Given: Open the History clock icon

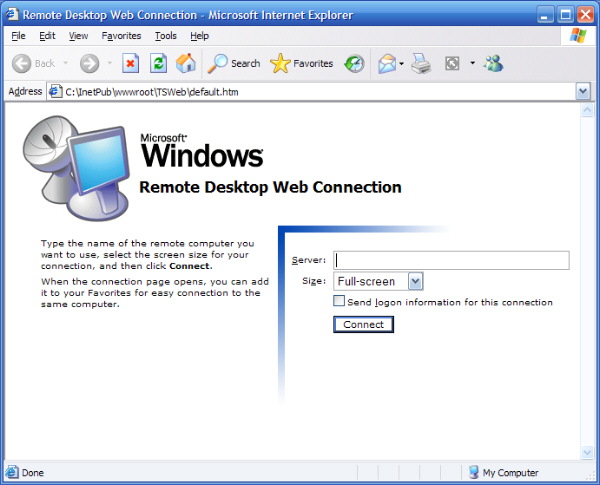Looking at the screenshot, I should pos(354,64).
